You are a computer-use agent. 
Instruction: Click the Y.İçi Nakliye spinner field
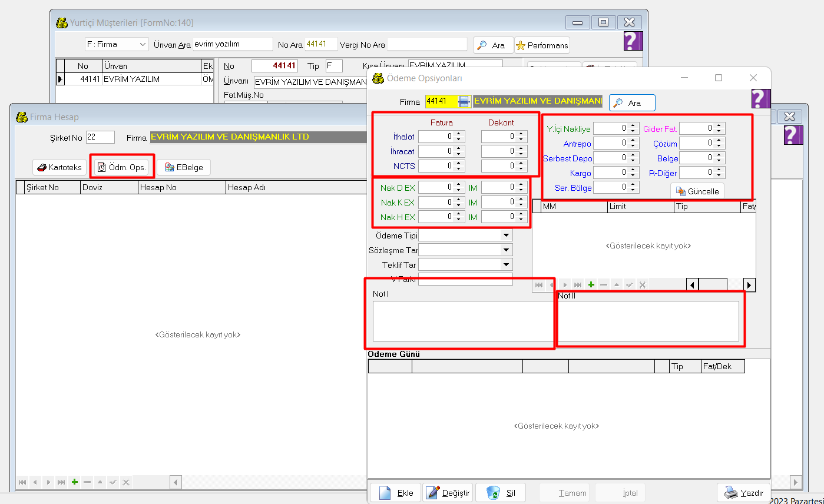click(616, 128)
